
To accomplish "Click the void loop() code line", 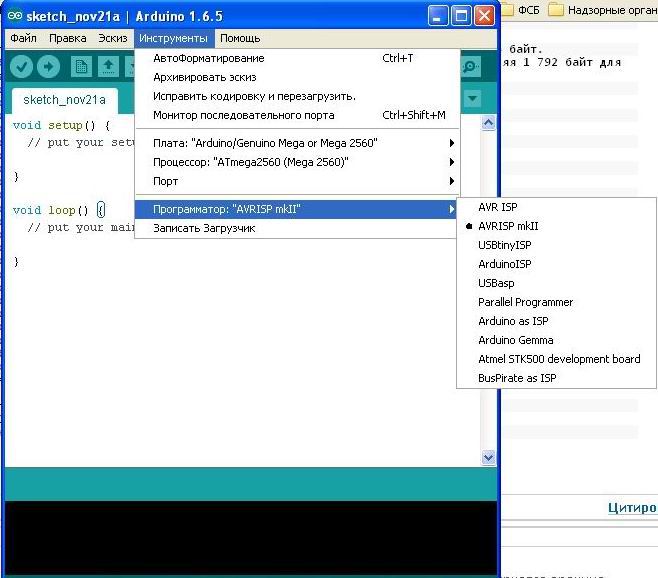I will 59,210.
